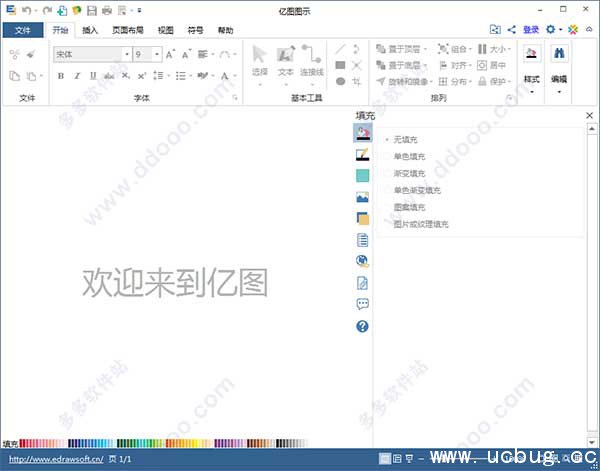Open the 页面布局 ribbon tab
600x471 pixels.
click(x=127, y=31)
